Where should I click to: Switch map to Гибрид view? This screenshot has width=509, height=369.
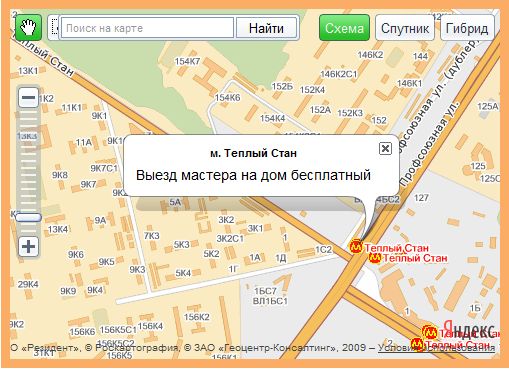[x=467, y=28]
